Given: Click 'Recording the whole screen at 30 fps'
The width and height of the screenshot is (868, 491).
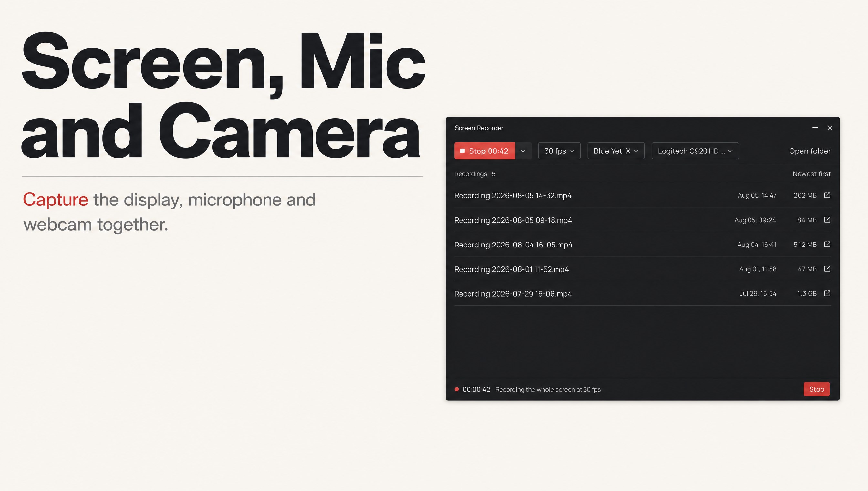Looking at the screenshot, I should (x=548, y=390).
